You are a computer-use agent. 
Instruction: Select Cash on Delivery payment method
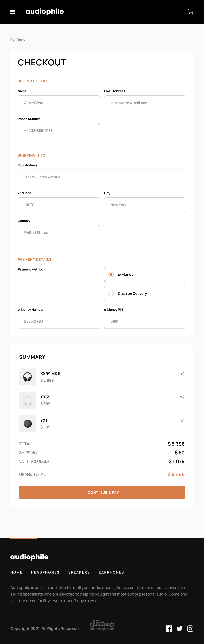[111, 294]
